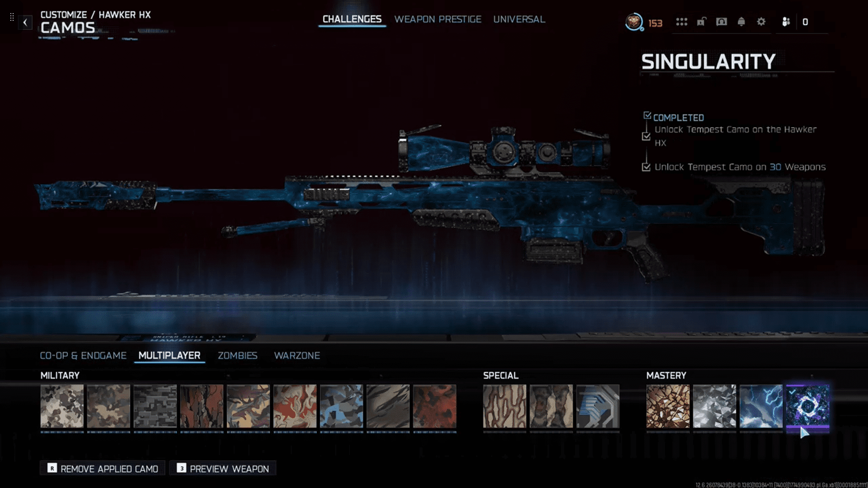The image size is (868, 488).
Task: Open the settings gear icon
Action: [x=761, y=22]
